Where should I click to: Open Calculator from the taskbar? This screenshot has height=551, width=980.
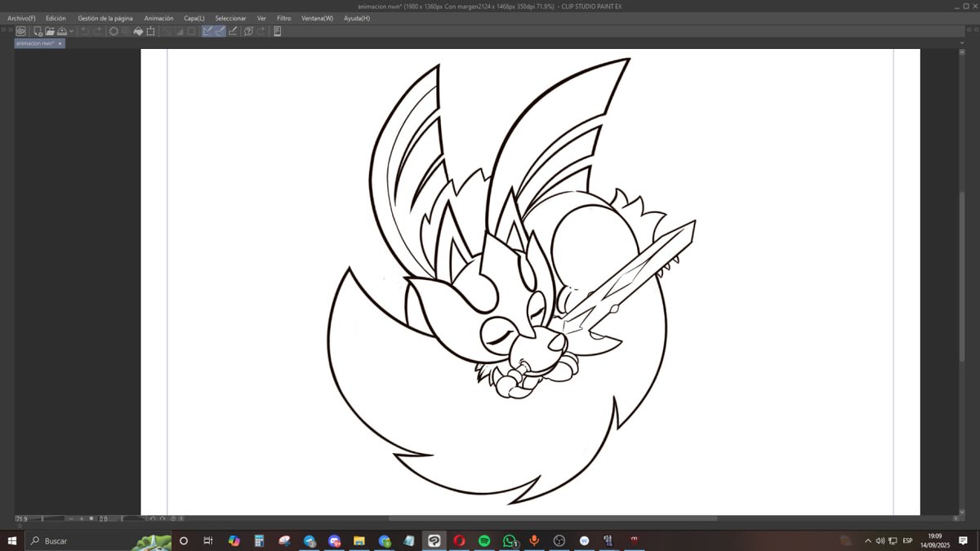pyautogui.click(x=260, y=540)
